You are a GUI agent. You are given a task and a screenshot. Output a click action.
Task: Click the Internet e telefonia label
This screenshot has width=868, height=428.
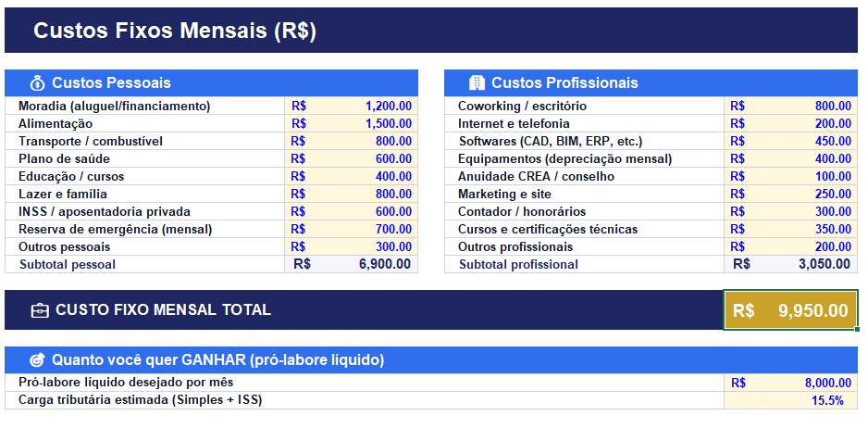pos(514,123)
